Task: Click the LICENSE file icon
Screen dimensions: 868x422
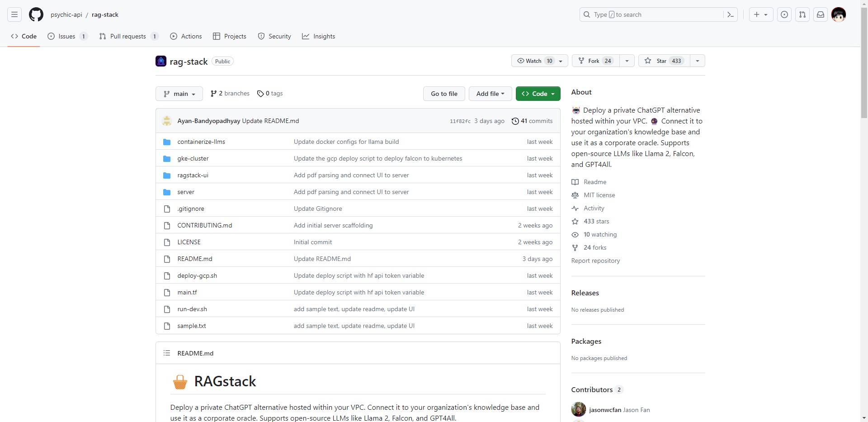Action: (167, 242)
